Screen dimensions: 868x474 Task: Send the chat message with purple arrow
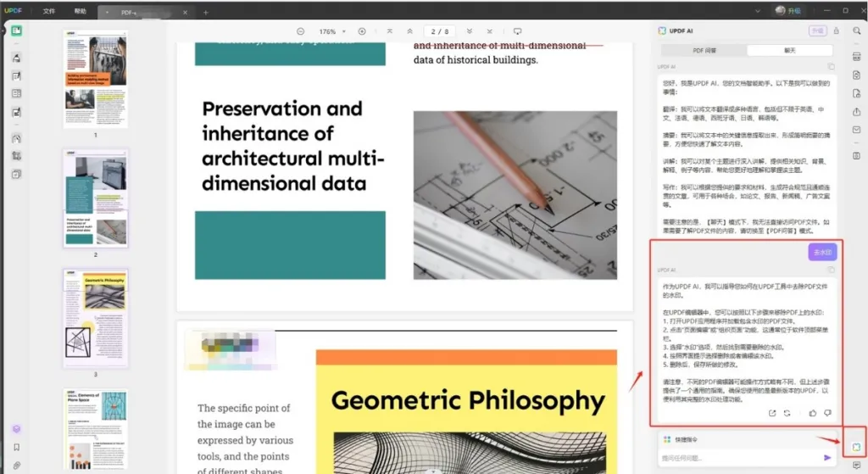[827, 457]
